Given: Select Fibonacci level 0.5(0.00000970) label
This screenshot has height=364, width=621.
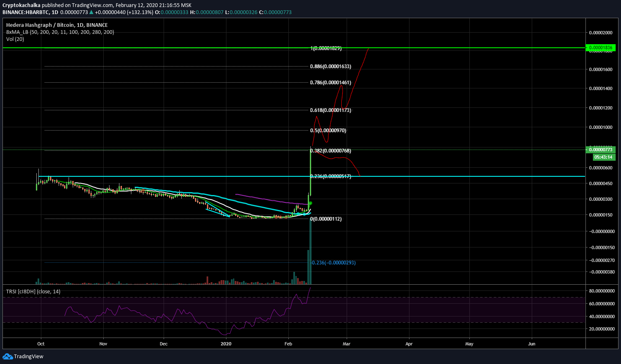Looking at the screenshot, I should point(328,131).
